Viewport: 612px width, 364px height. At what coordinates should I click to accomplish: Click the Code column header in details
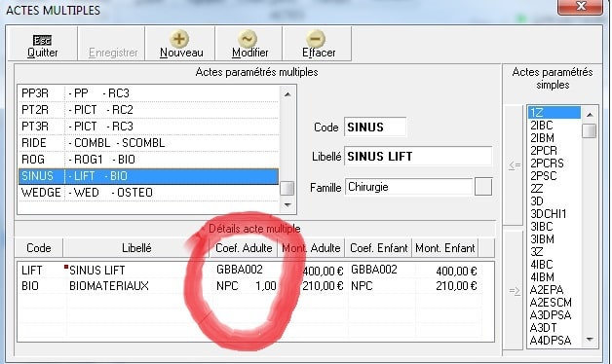click(x=39, y=248)
